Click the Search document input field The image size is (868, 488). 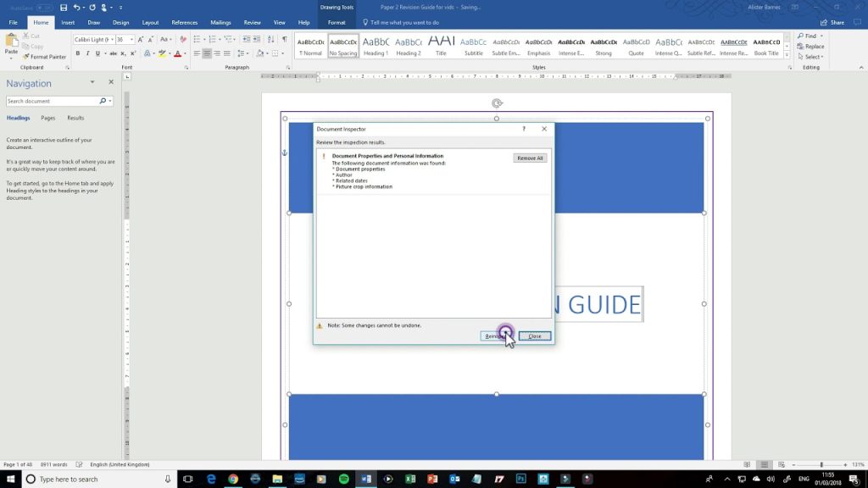[53, 101]
